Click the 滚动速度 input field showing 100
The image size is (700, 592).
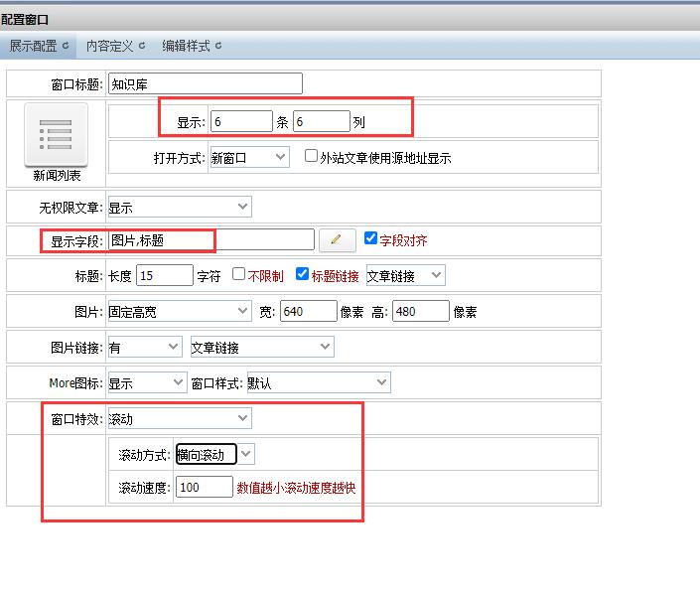click(204, 488)
